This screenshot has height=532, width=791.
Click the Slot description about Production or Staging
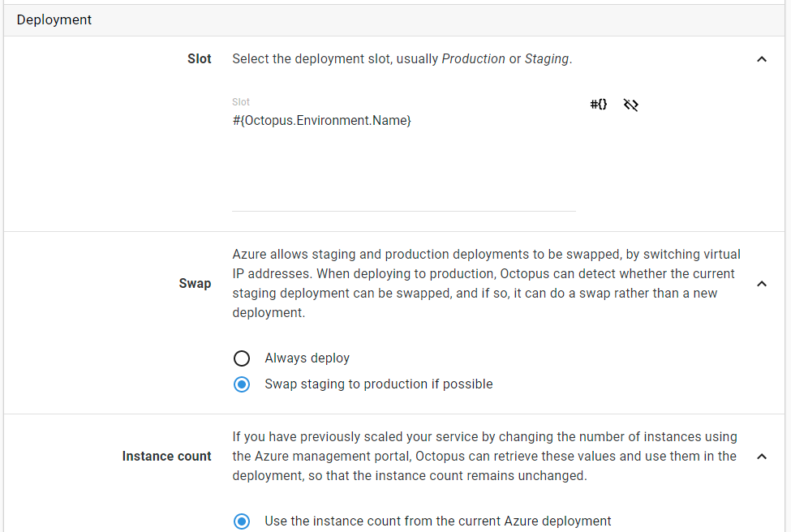pos(402,59)
